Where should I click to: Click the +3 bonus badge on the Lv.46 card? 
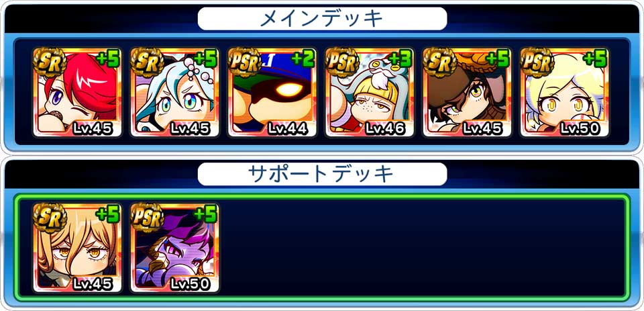400,60
